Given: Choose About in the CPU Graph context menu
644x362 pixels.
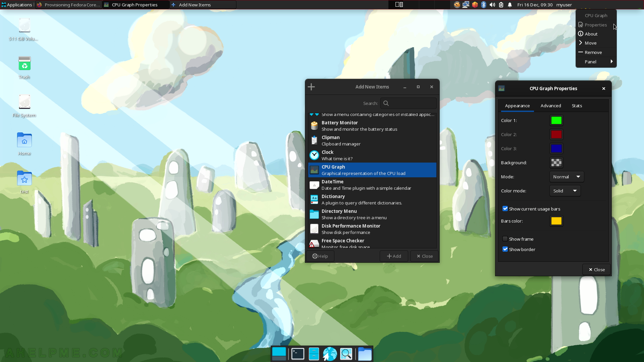Looking at the screenshot, I should click(x=596, y=34).
